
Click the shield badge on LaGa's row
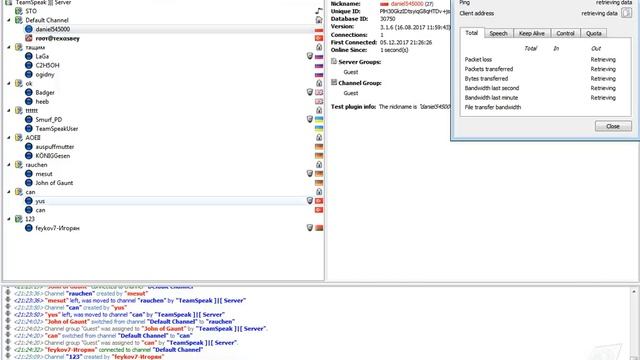click(310, 56)
